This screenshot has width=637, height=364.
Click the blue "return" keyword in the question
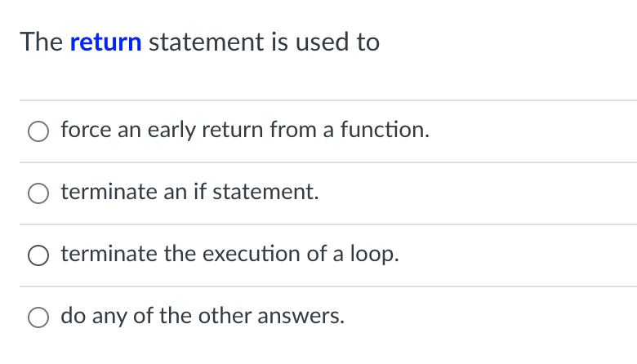(105, 42)
